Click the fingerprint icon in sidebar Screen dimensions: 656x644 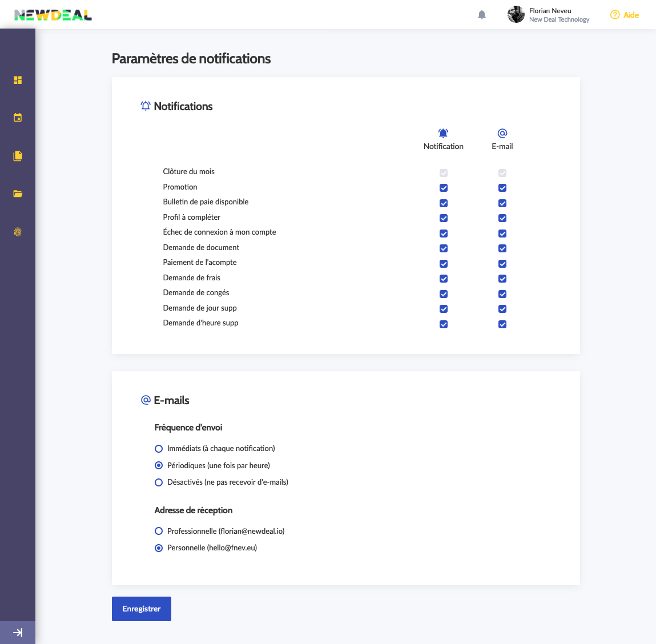click(x=18, y=232)
